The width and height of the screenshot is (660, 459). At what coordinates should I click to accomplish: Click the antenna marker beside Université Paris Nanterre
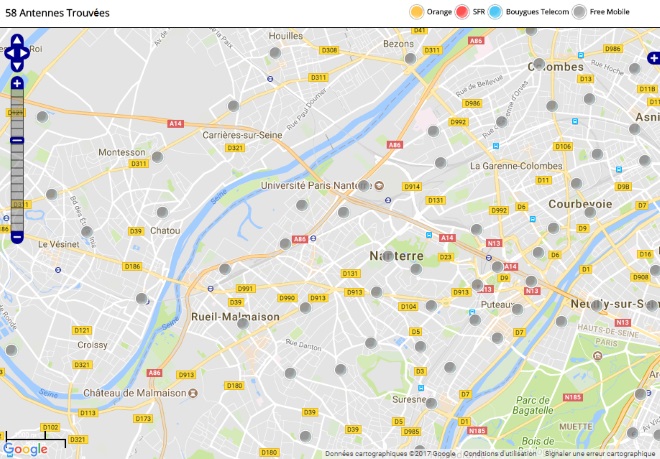[364, 186]
